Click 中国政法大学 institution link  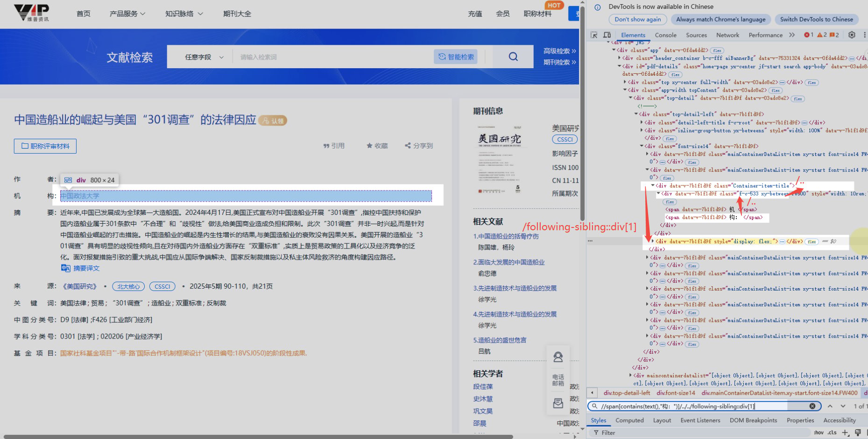click(x=80, y=196)
